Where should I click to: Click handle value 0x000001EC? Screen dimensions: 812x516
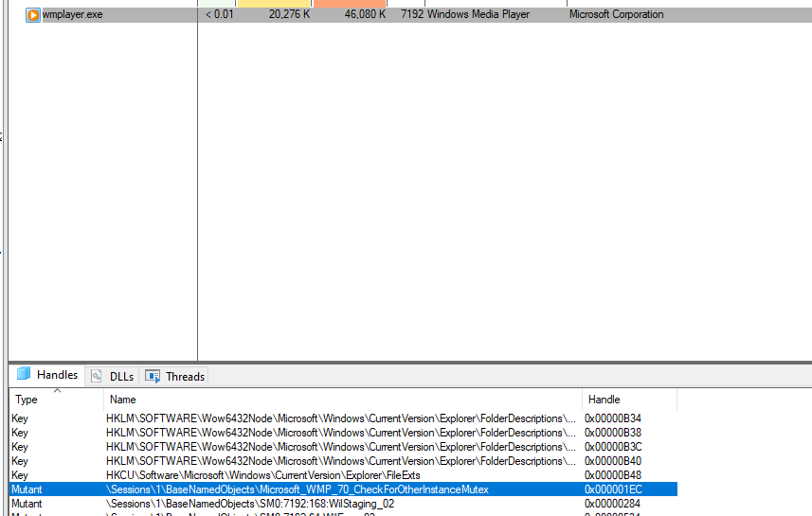[613, 489]
